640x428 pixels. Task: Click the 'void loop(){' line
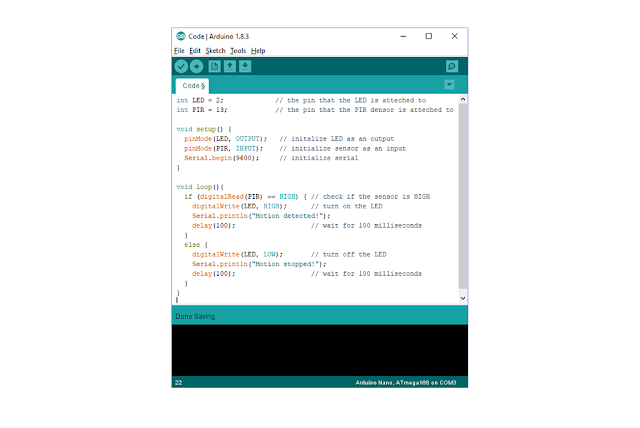coord(200,187)
